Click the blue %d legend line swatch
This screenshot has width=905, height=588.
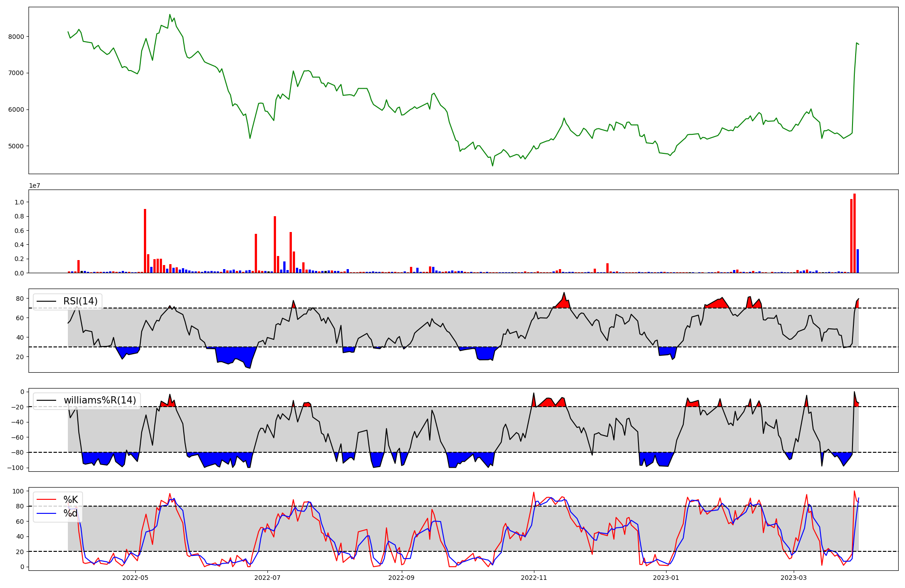[47, 513]
